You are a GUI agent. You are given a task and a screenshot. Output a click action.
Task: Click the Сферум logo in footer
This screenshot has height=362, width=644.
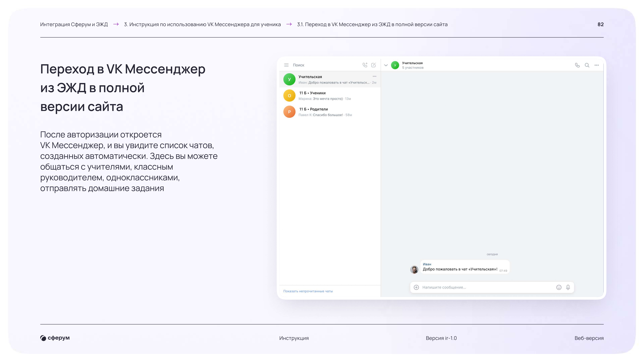55,338
